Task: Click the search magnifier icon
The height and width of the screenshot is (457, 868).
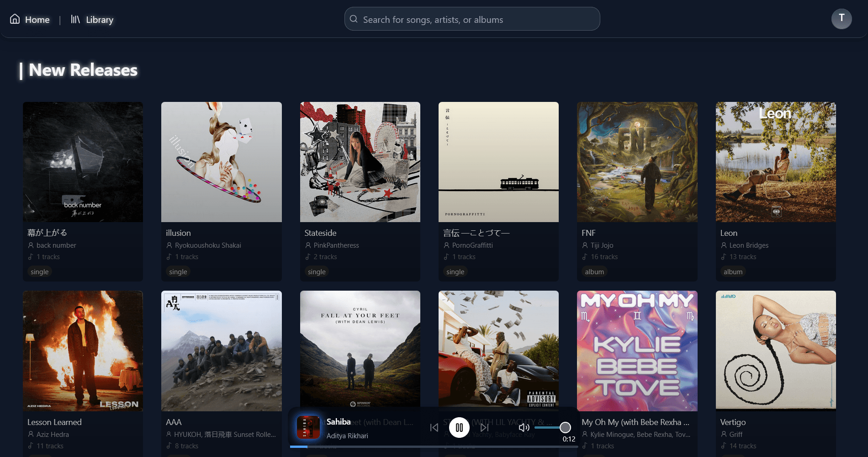Action: 354,19
